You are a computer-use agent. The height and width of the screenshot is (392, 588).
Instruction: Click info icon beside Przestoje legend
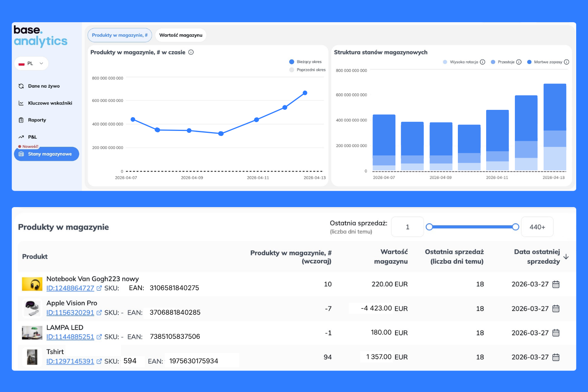tap(519, 62)
